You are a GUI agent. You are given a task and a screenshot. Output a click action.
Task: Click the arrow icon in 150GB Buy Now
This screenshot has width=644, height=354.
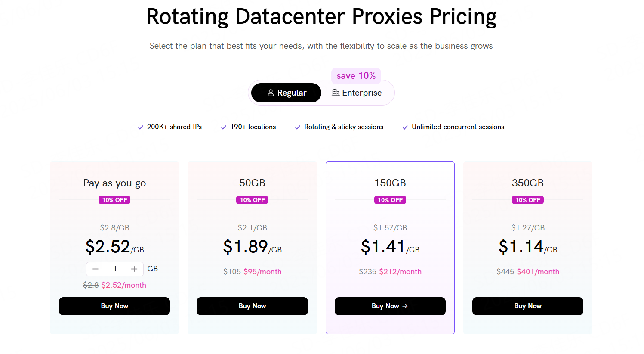click(405, 306)
